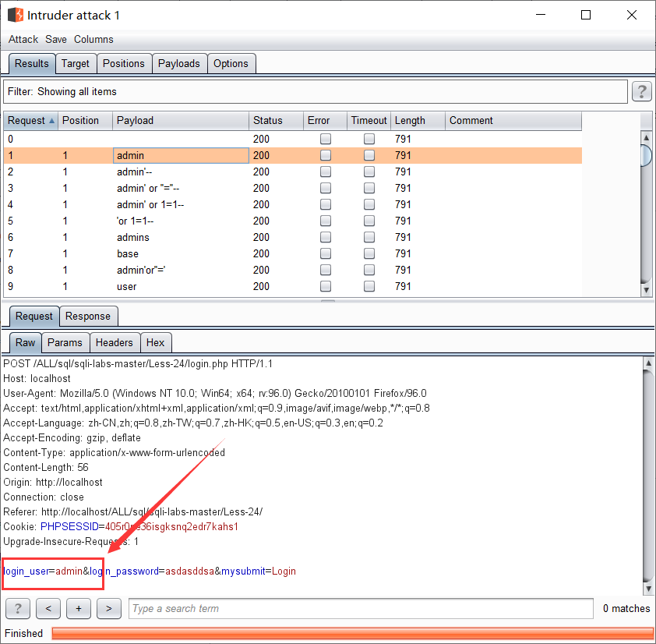Switch to the Hex view tab
Viewport: 656px width, 644px height.
155,342
